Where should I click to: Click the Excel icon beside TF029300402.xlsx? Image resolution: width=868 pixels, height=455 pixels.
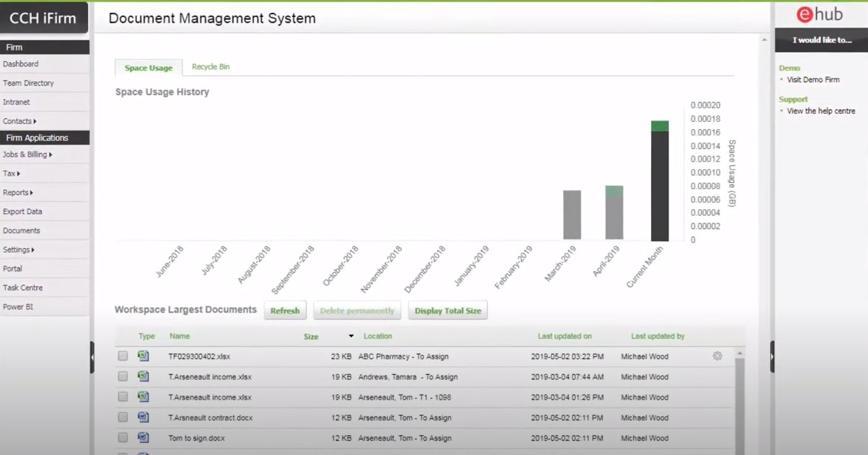click(143, 356)
